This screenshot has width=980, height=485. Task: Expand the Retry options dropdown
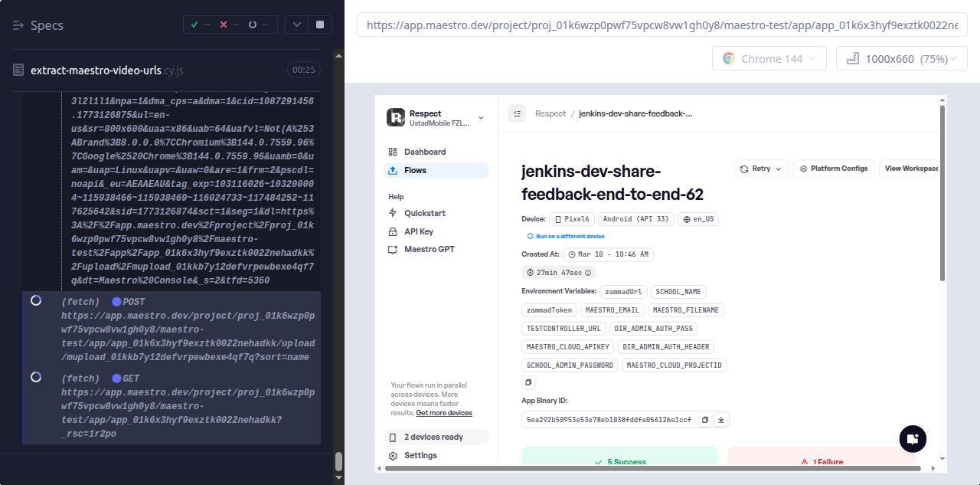pyautogui.click(x=761, y=169)
